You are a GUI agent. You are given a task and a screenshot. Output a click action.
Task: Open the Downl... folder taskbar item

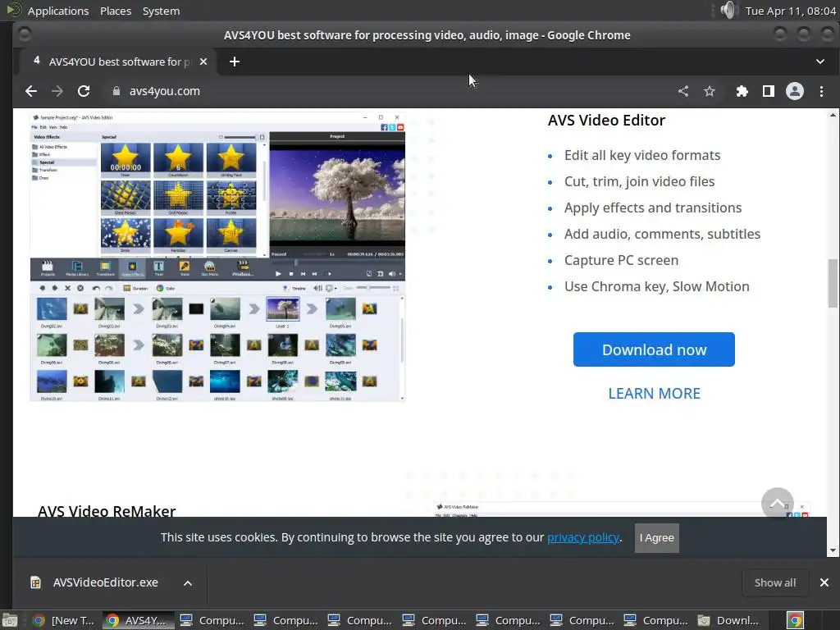coord(728,620)
